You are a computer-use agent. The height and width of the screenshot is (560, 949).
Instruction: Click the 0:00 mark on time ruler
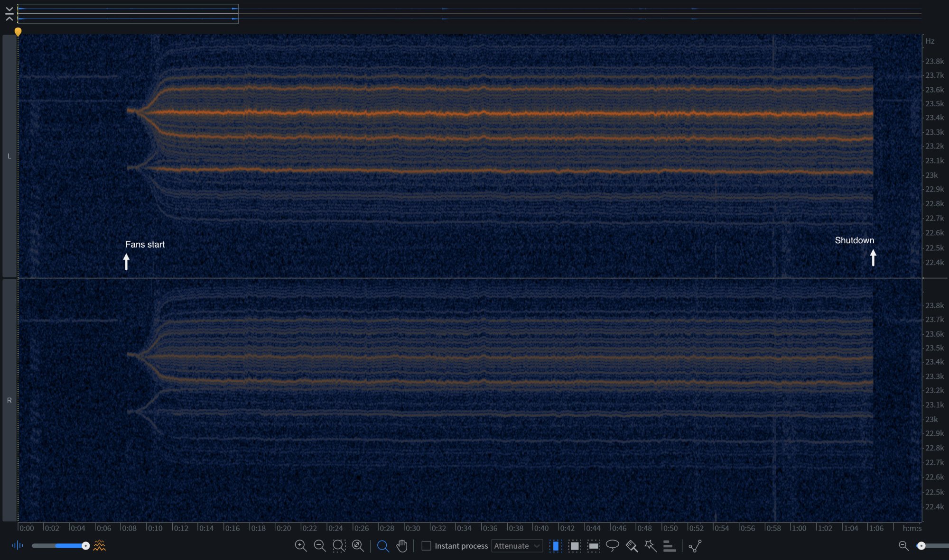(26, 528)
